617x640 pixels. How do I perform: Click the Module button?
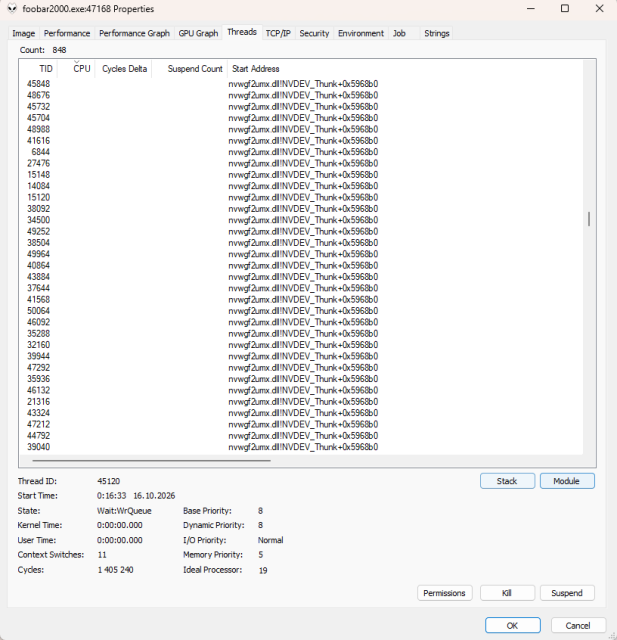[567, 481]
